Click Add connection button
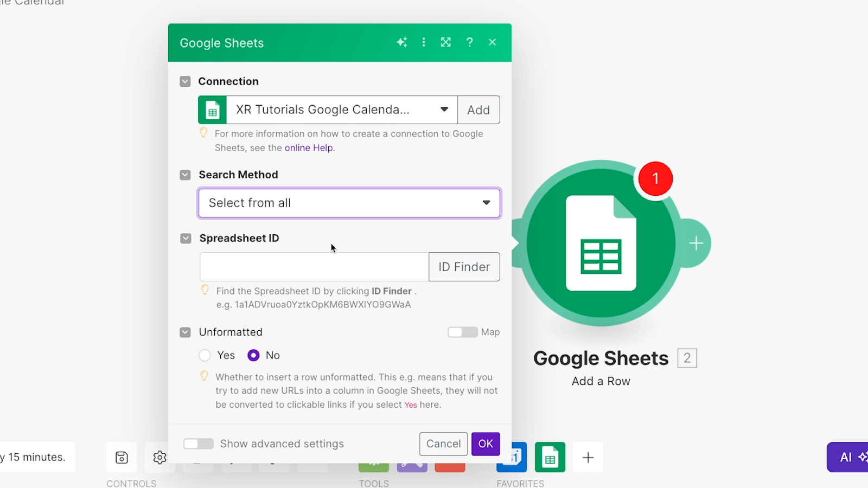Image resolution: width=868 pixels, height=488 pixels. (478, 110)
